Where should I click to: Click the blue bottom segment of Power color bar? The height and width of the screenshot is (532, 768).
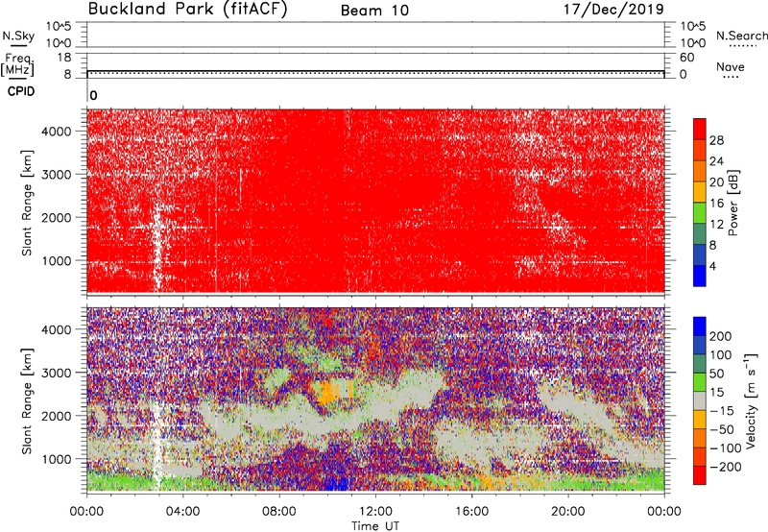click(700, 276)
